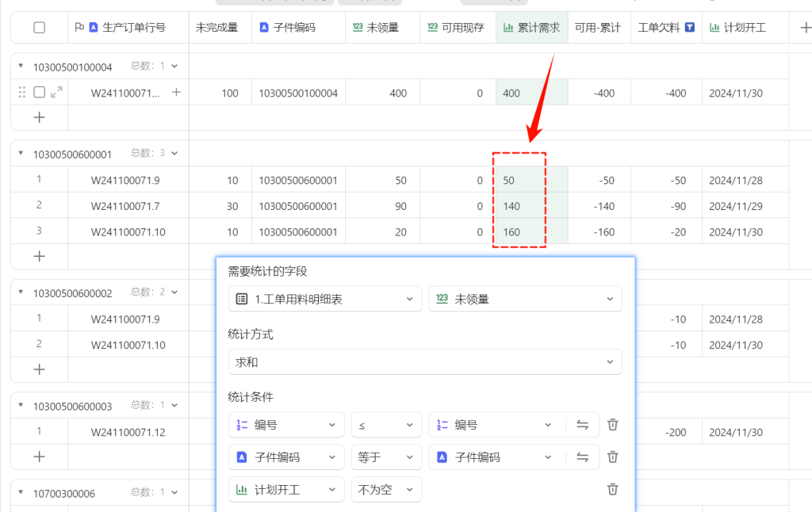Collapse group 10300500600002 triangle

pyautogui.click(x=21, y=292)
